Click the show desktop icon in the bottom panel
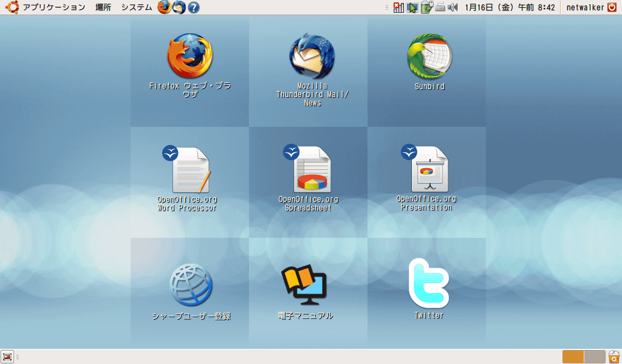The image size is (622, 364). (7, 357)
